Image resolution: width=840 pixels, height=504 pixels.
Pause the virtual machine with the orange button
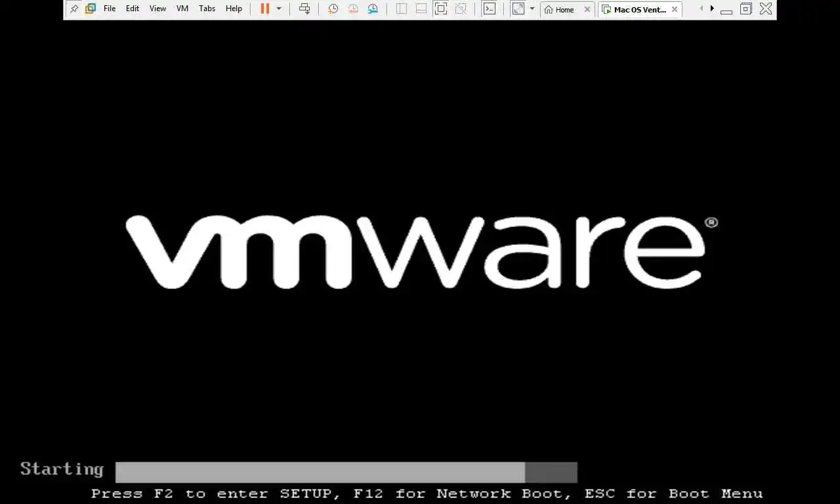click(x=265, y=9)
